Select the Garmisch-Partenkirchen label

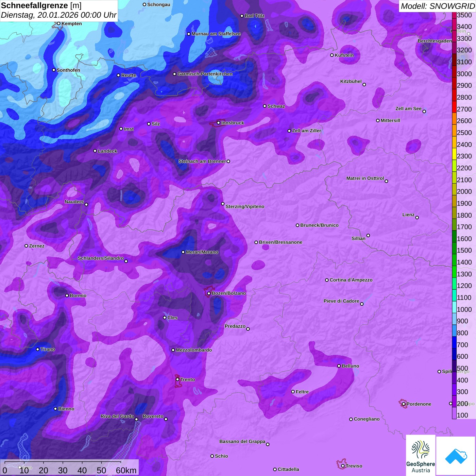click(205, 74)
